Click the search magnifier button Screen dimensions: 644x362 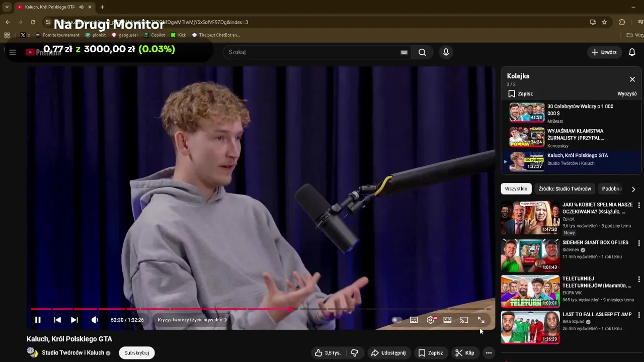click(x=422, y=52)
